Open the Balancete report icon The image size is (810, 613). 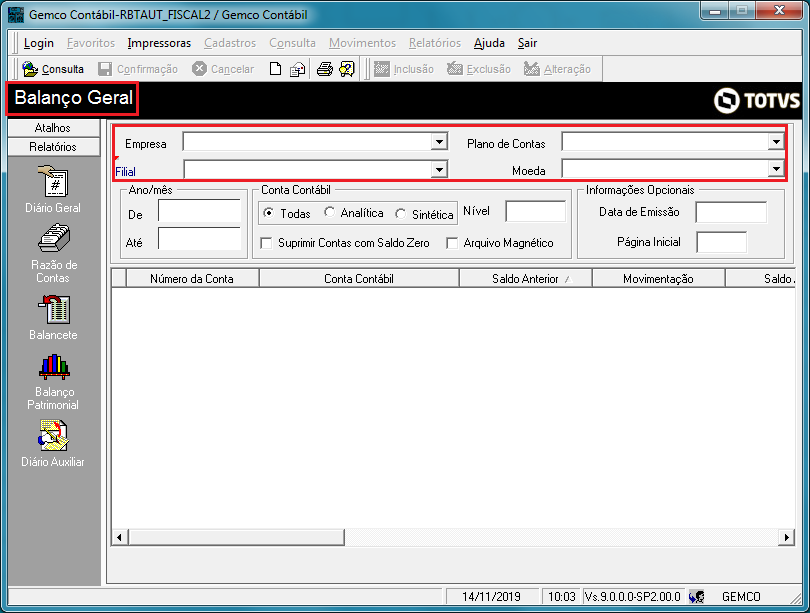click(x=54, y=310)
